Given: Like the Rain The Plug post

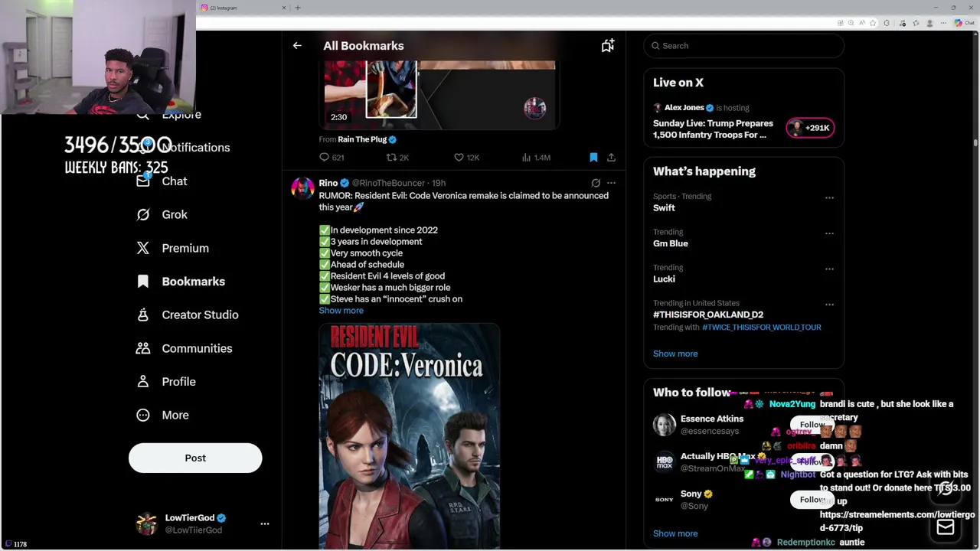Looking at the screenshot, I should pos(466,158).
